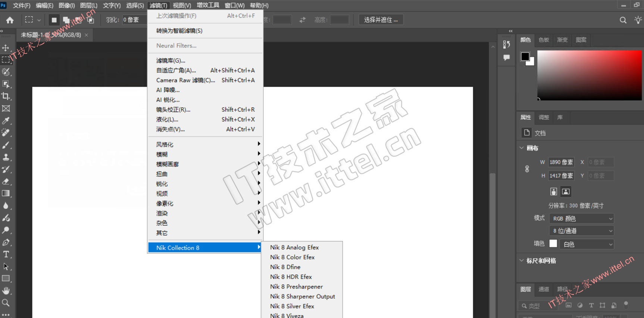The image size is (644, 318).
Task: Click the foreground color swatch
Action: 525,56
